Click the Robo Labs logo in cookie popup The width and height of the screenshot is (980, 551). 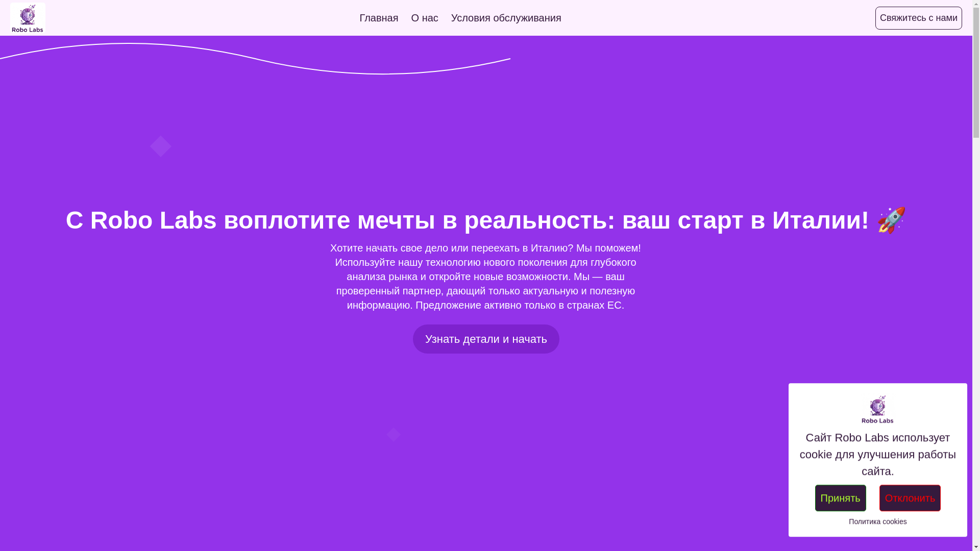[877, 409]
